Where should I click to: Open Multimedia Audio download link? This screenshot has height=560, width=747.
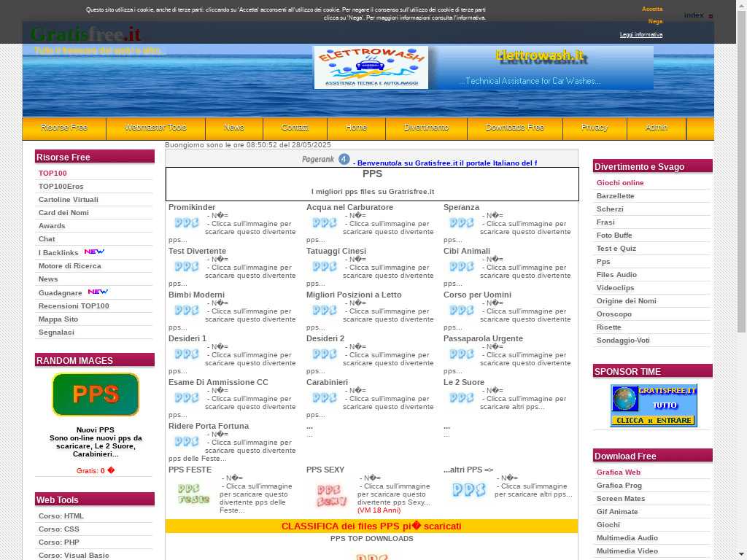pos(627,538)
